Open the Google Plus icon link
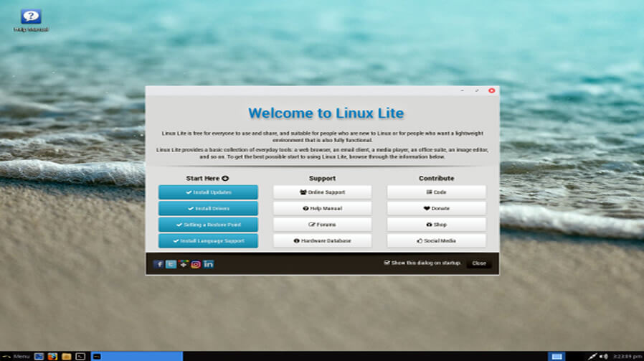Image resolution: width=644 pixels, height=361 pixels. tap(183, 264)
